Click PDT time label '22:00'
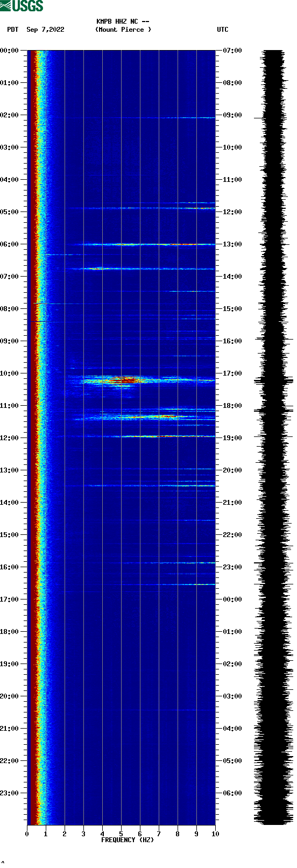 point(9,761)
